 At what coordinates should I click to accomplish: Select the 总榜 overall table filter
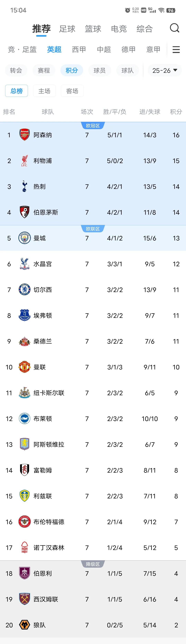point(17,91)
